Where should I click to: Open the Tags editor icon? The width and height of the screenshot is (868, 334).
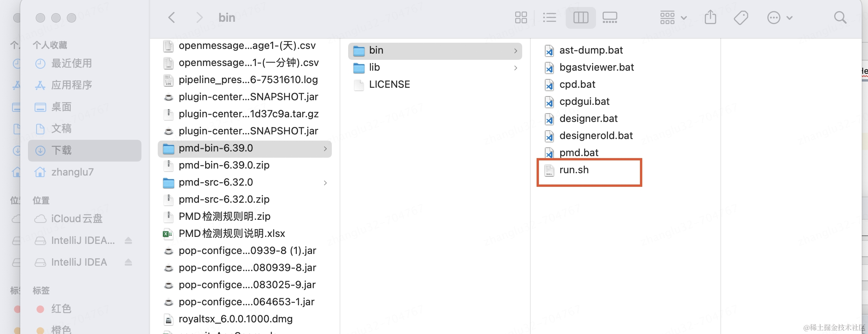[x=741, y=17]
